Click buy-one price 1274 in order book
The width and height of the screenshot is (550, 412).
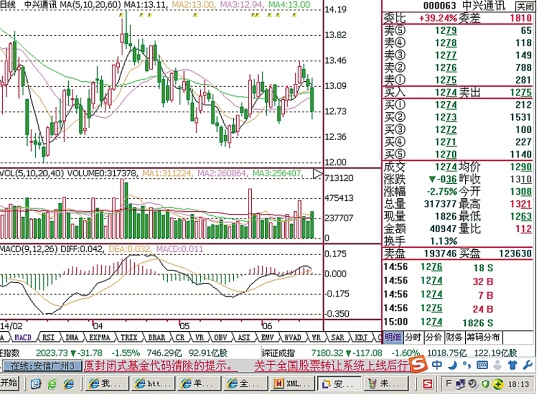tap(446, 105)
